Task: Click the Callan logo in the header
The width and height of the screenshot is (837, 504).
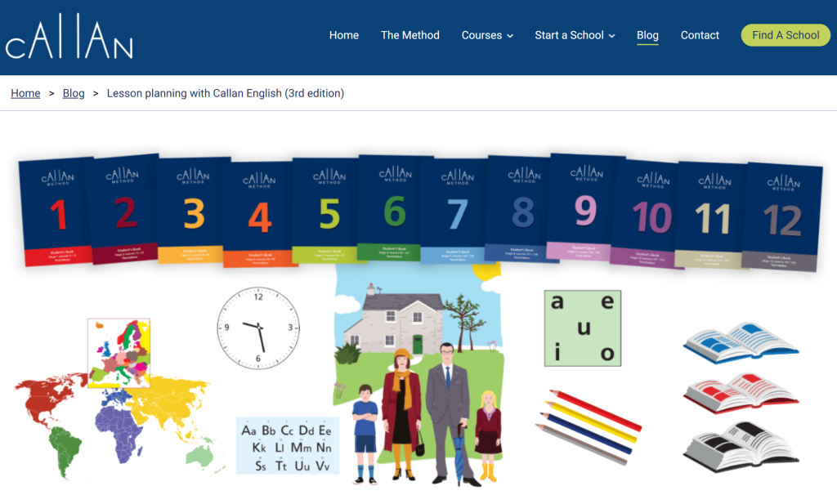Action: 69,37
